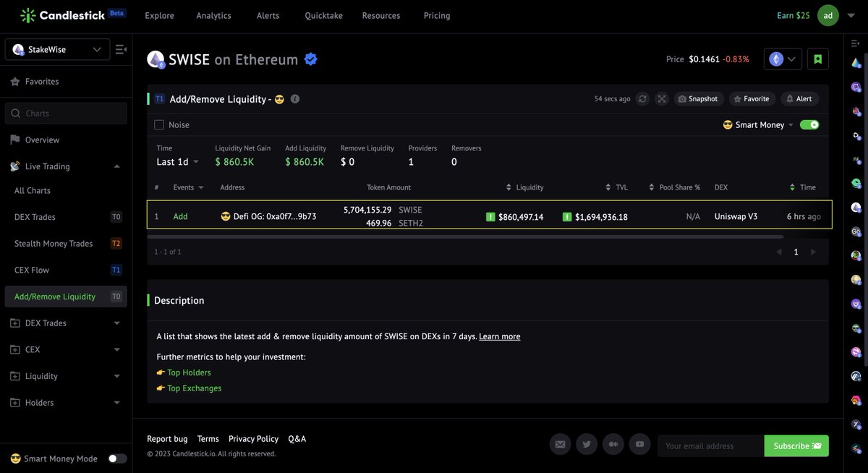The image size is (868, 473).
Task: Click Earn $25 link
Action: (x=793, y=15)
